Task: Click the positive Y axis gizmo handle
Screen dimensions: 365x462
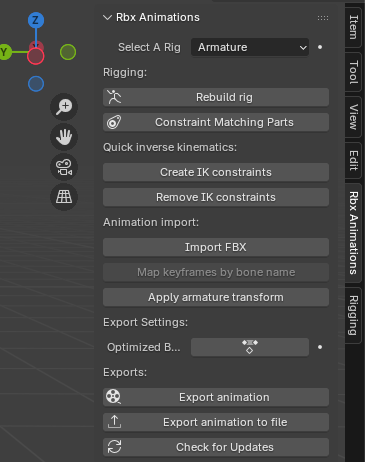Action: tap(4, 52)
